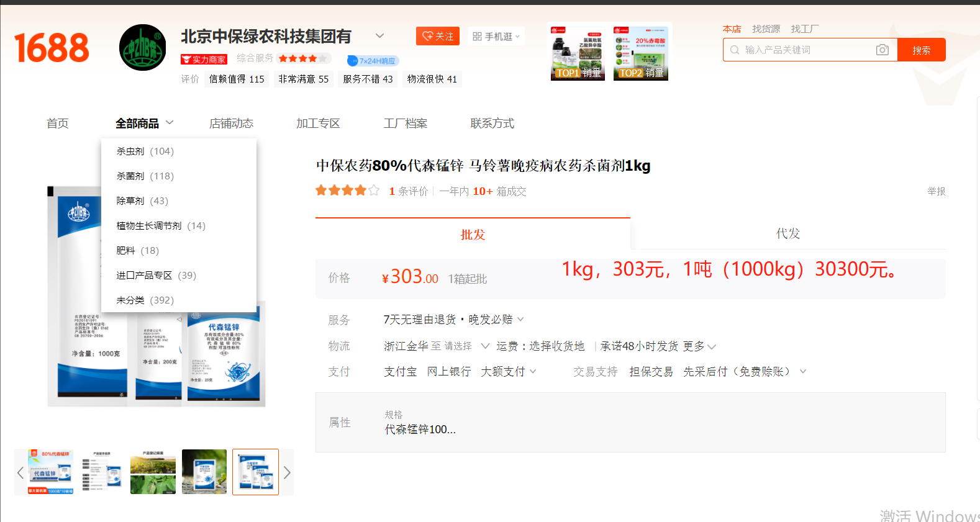
Task: Select the 找工厂 search scope
Action: click(805, 29)
